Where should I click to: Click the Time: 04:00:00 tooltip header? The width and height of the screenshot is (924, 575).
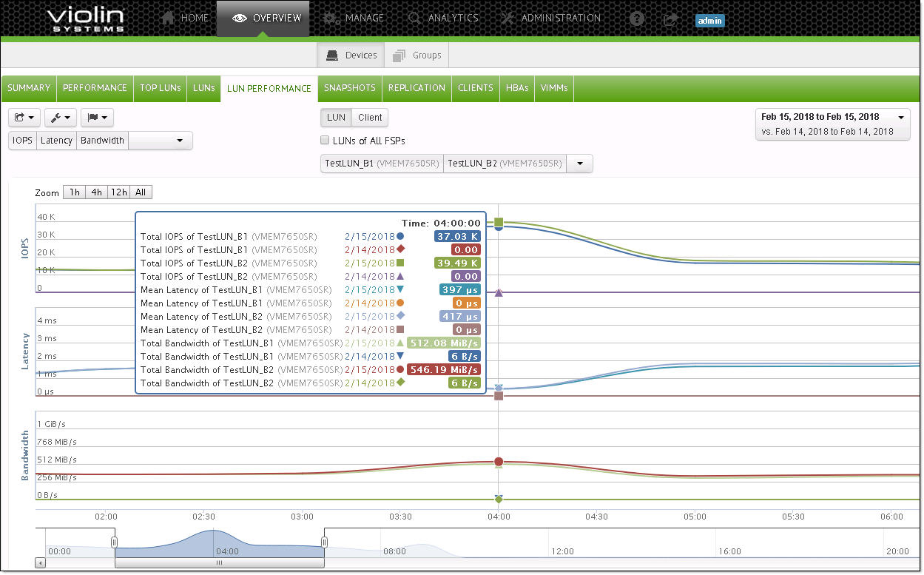click(x=441, y=223)
